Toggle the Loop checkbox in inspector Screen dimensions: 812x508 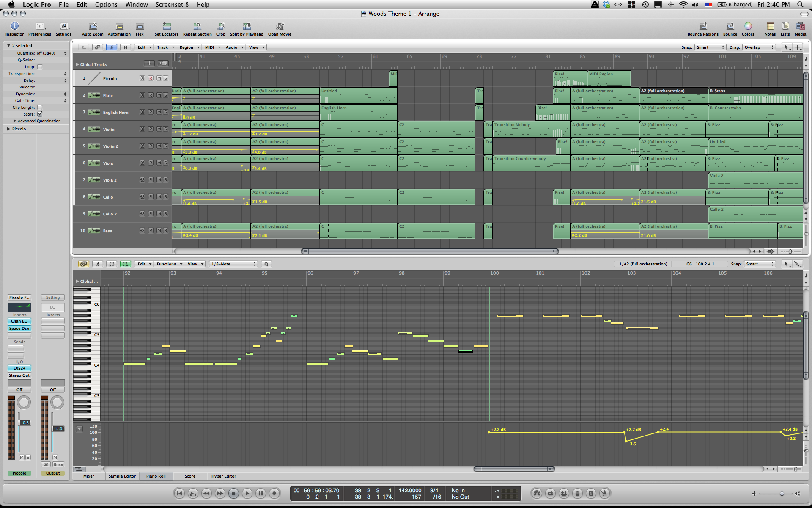tap(40, 67)
